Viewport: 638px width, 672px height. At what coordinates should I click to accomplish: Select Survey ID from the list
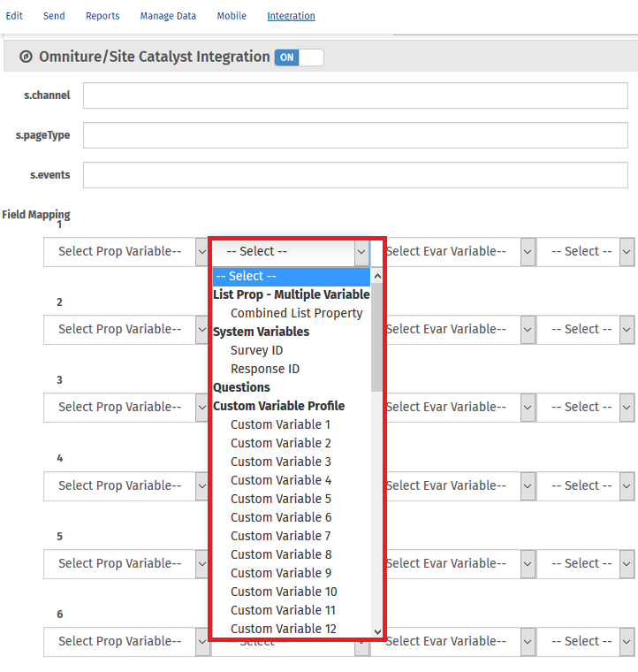point(256,350)
